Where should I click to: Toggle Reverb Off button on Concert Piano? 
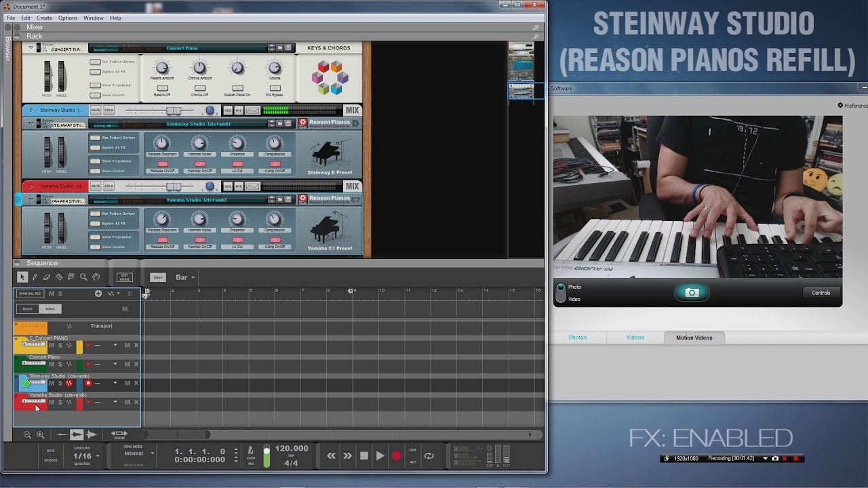click(162, 88)
